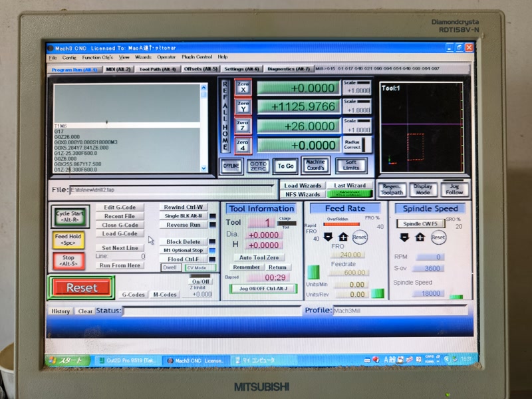Open the Operator menu
This screenshot has width=532, height=399.
[x=166, y=57]
